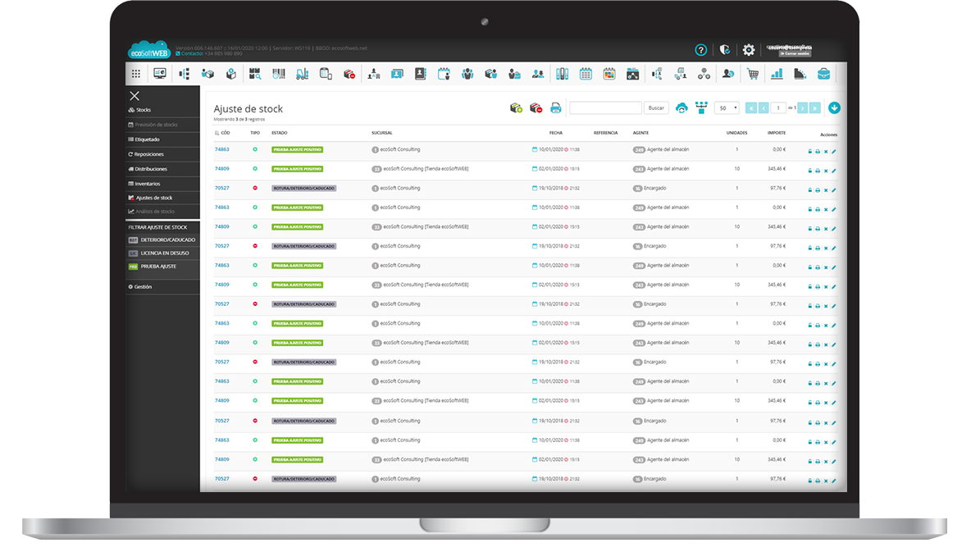Select Ajustes de stock in sidebar
980x552 pixels.
point(162,198)
